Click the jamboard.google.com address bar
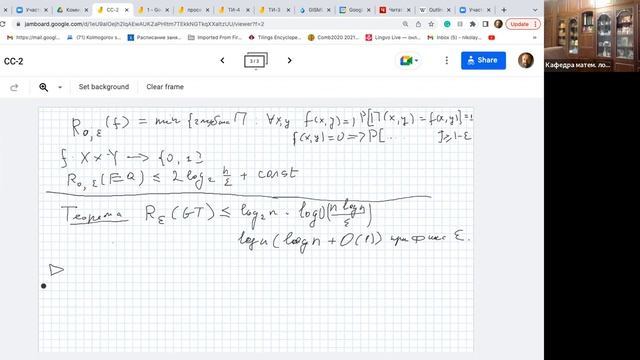The image size is (640, 360). coord(144,24)
